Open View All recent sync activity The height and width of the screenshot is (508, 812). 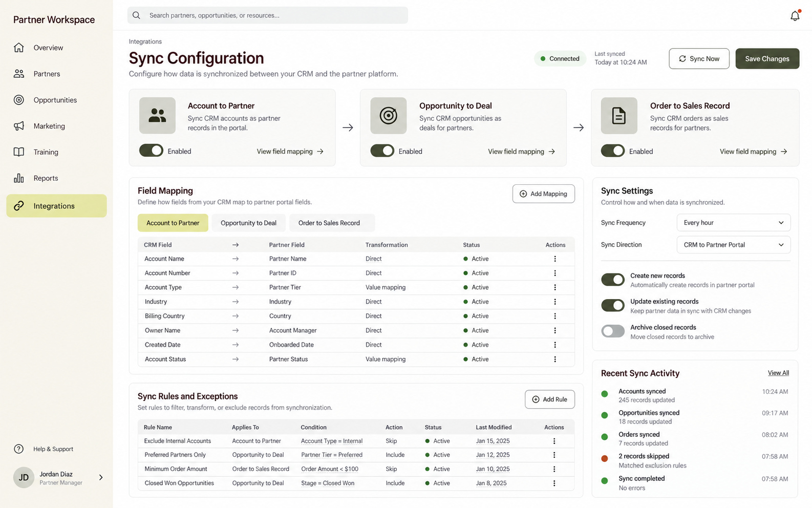(778, 373)
